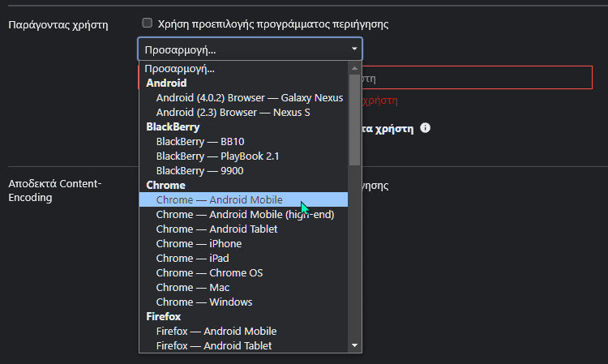608x364 pixels.
Task: Pick BlackBerry — 9900 from list
Action: 199,171
